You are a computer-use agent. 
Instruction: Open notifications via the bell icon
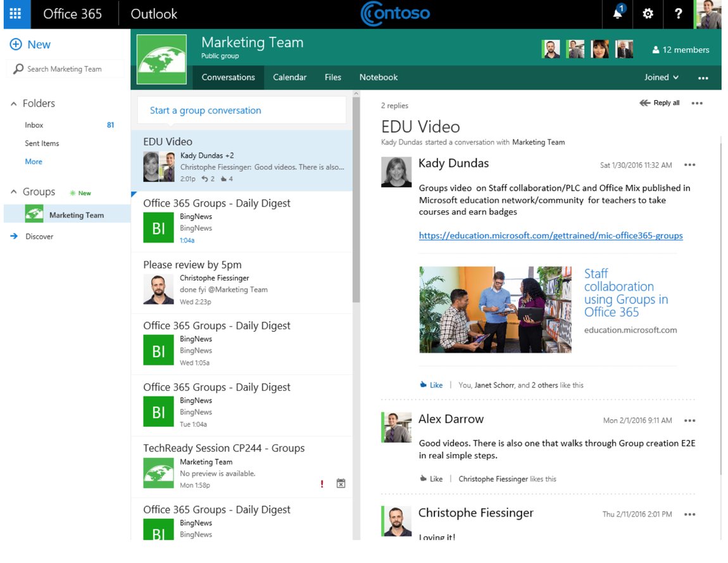pyautogui.click(x=616, y=14)
